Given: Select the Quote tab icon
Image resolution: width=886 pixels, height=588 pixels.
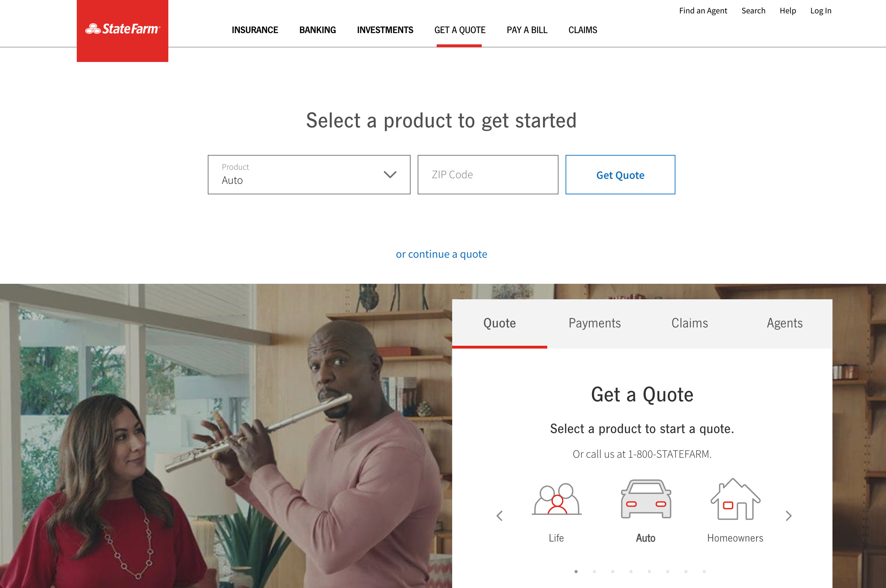Looking at the screenshot, I should pyautogui.click(x=499, y=322).
